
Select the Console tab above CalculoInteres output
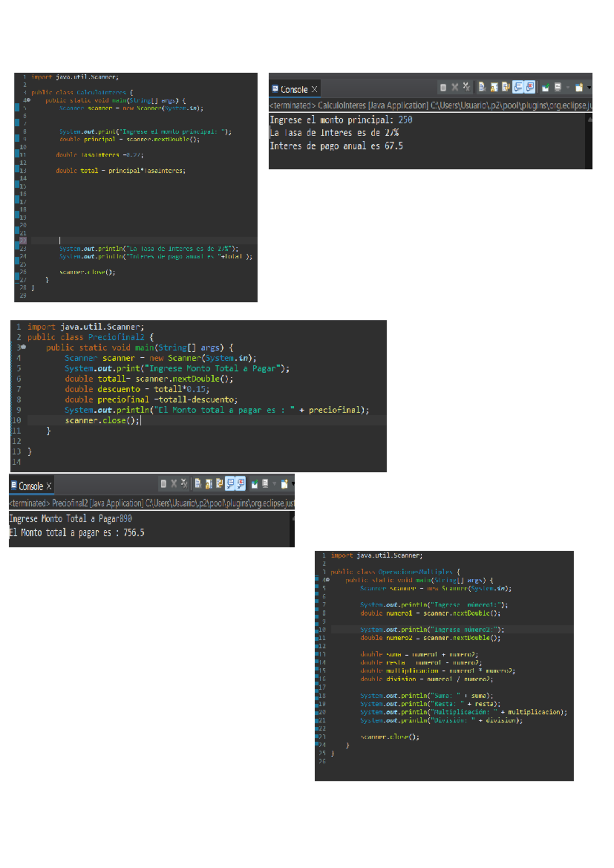coord(290,89)
